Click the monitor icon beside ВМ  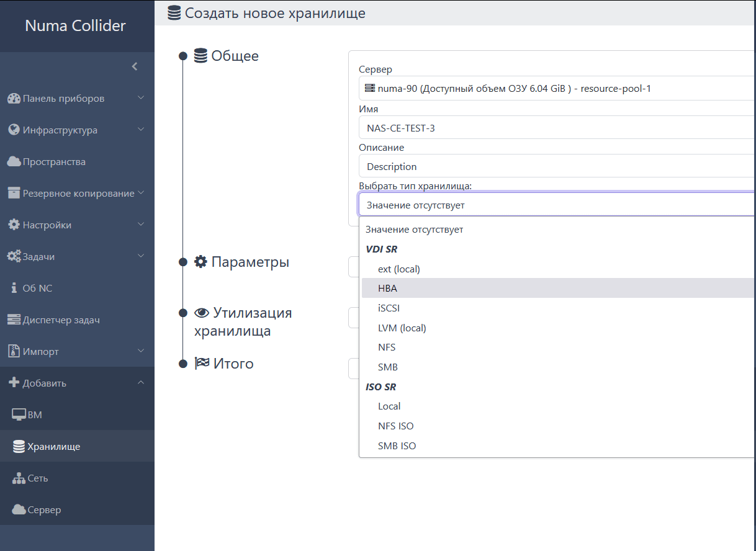coord(19,414)
